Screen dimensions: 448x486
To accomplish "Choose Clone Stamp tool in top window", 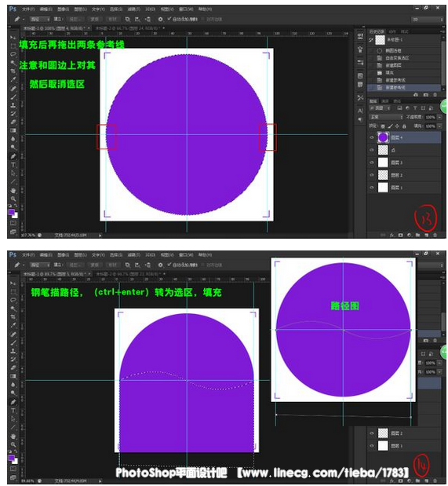I will click(x=13, y=105).
